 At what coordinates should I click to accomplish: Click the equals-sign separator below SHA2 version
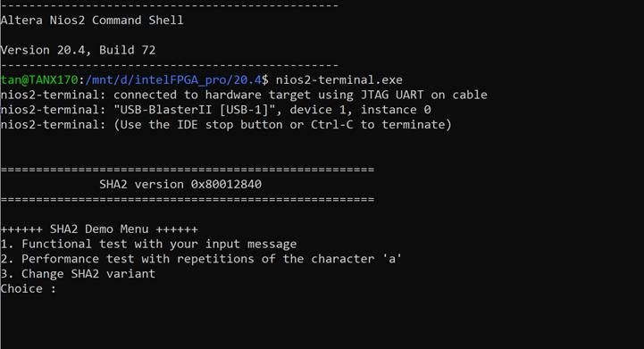pos(188,199)
